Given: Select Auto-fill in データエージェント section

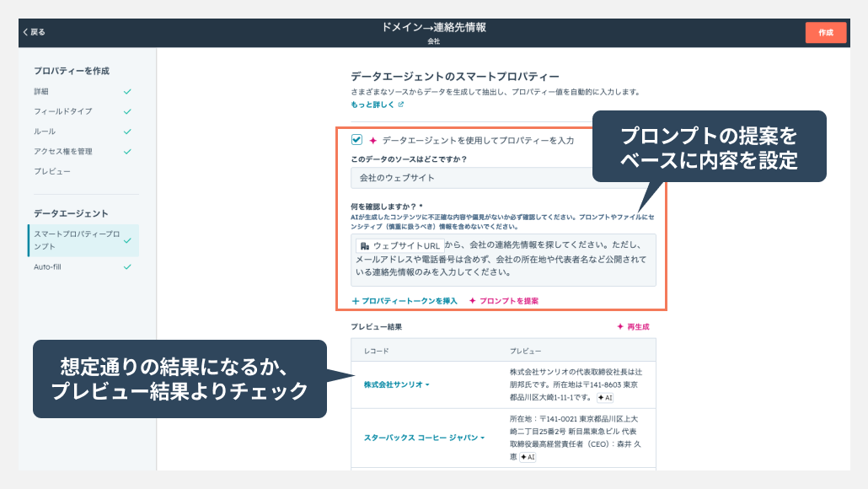Looking at the screenshot, I should [x=48, y=266].
